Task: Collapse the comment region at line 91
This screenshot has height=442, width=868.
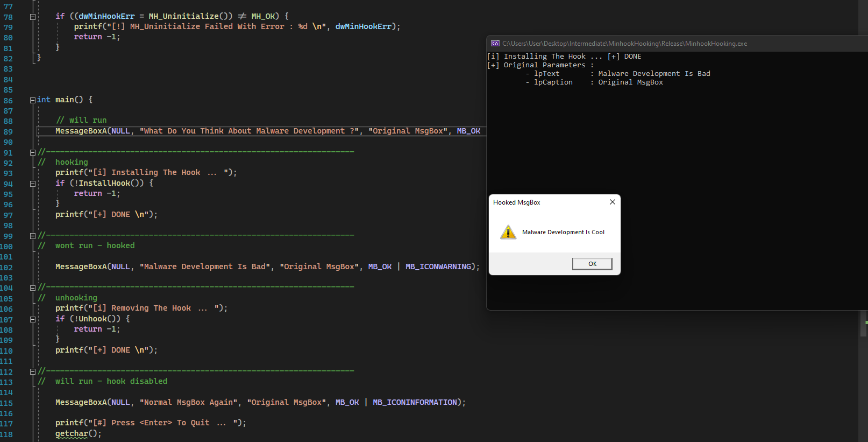Action: pyautogui.click(x=33, y=152)
